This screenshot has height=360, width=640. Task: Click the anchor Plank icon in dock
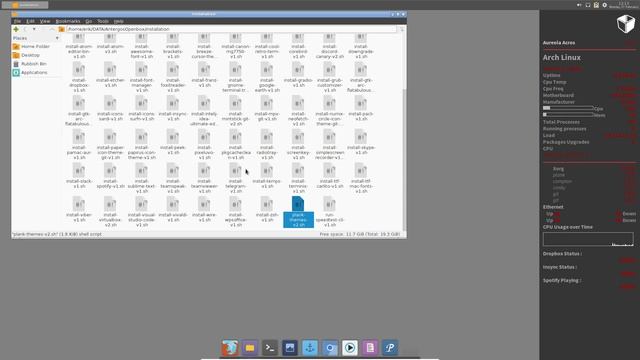pyautogui.click(x=310, y=348)
